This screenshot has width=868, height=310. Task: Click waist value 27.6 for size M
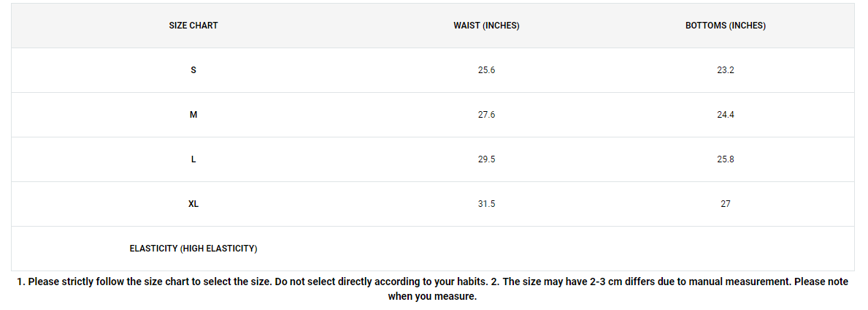coord(486,115)
